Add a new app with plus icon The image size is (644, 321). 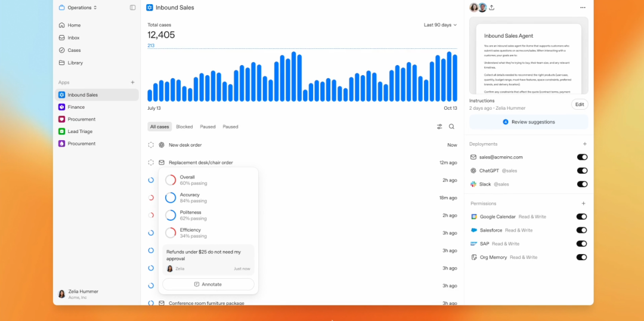point(132,82)
